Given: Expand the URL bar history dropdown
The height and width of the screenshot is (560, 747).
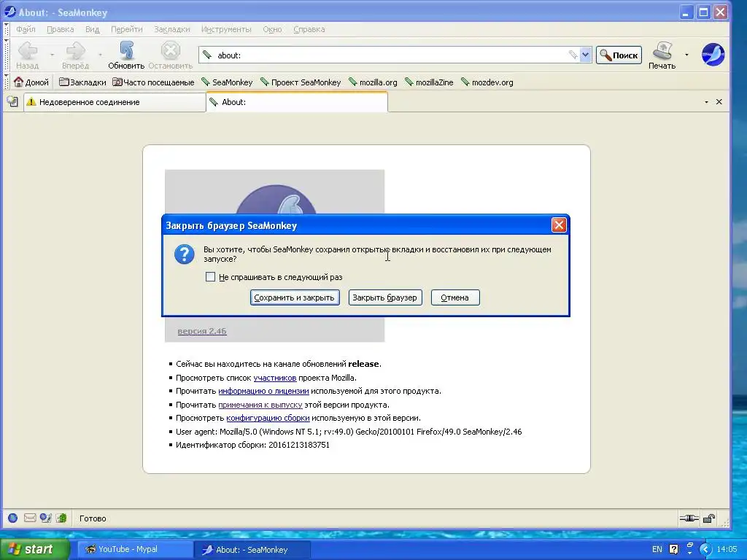Looking at the screenshot, I should point(586,55).
